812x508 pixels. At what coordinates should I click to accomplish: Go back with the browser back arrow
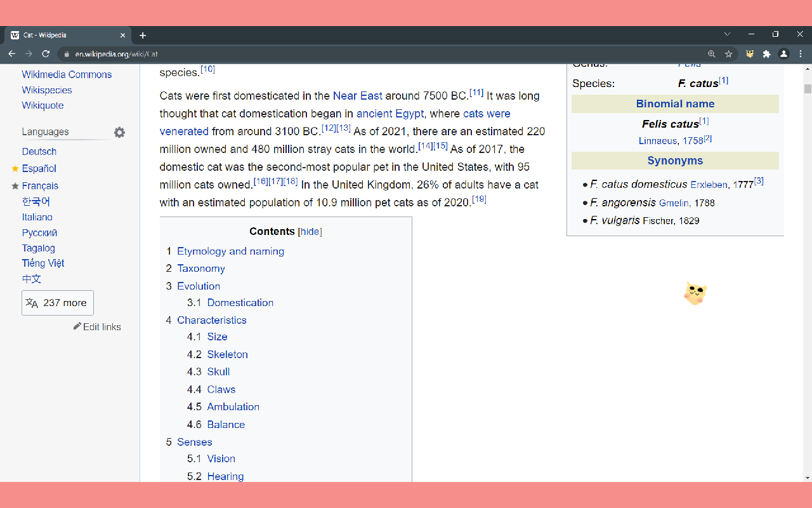[x=12, y=54]
